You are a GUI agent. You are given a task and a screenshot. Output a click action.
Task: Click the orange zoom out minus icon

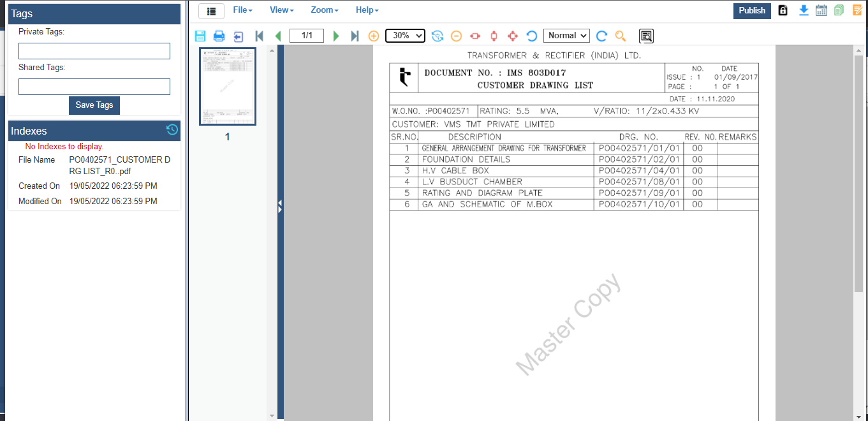(456, 36)
